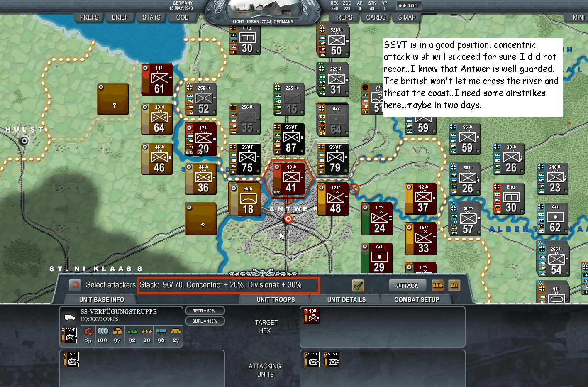Click the blue flags stat icon above 96
Screen dimensions: 588x387
(161, 331)
